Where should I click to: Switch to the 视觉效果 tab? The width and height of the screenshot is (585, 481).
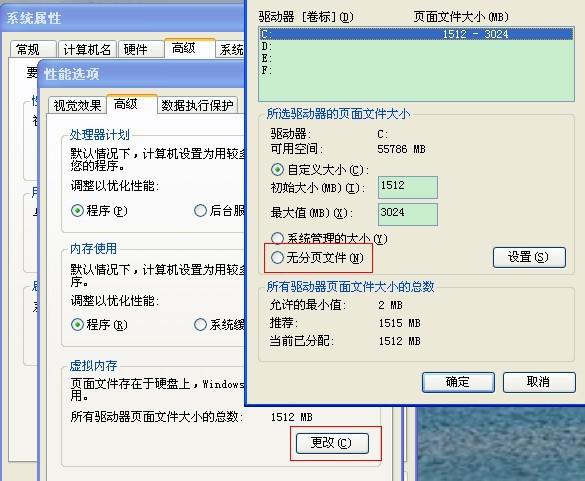[77, 105]
